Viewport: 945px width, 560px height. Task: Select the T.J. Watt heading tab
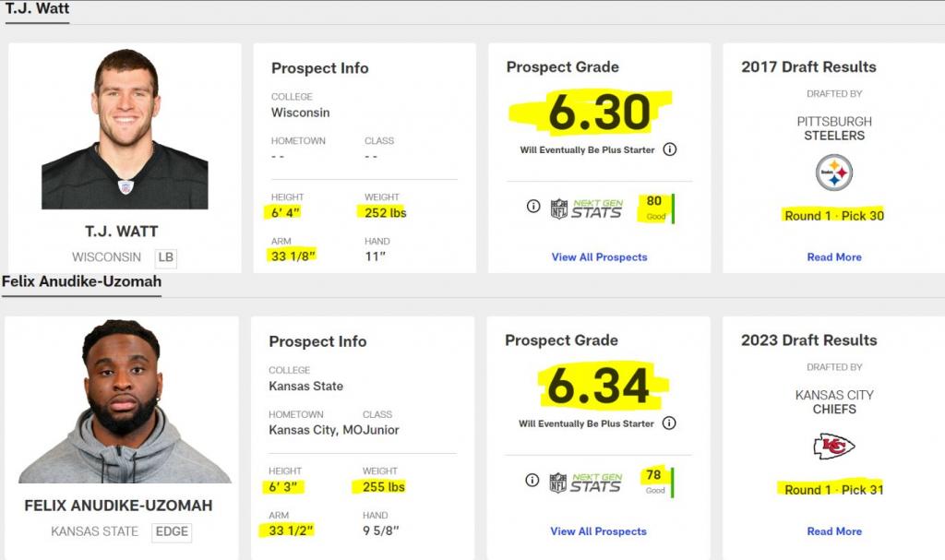pos(37,9)
